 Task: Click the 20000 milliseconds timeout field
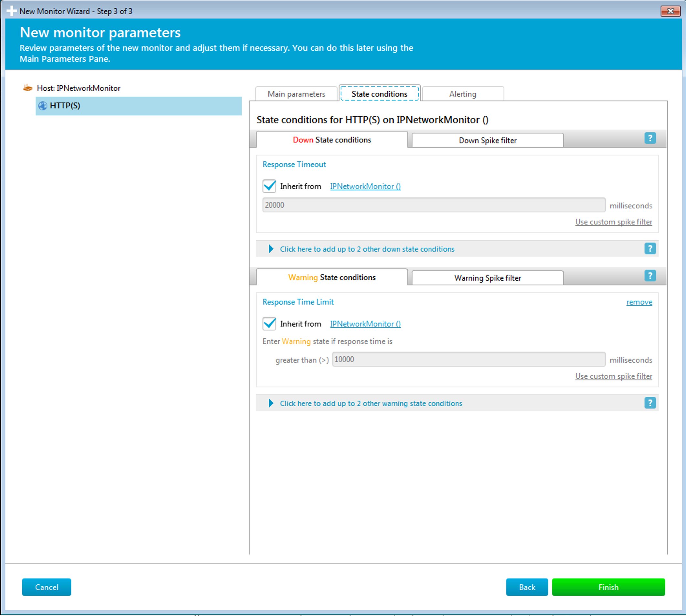click(434, 205)
